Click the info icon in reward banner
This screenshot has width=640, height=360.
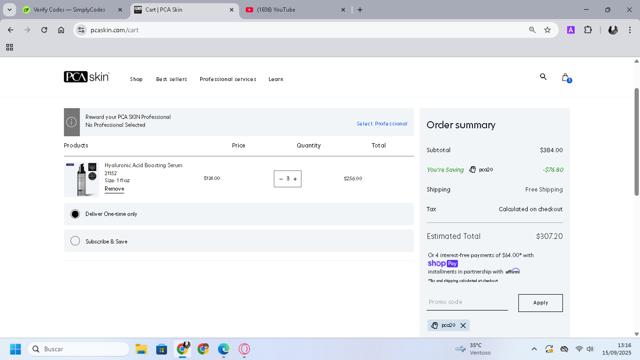coord(71,122)
